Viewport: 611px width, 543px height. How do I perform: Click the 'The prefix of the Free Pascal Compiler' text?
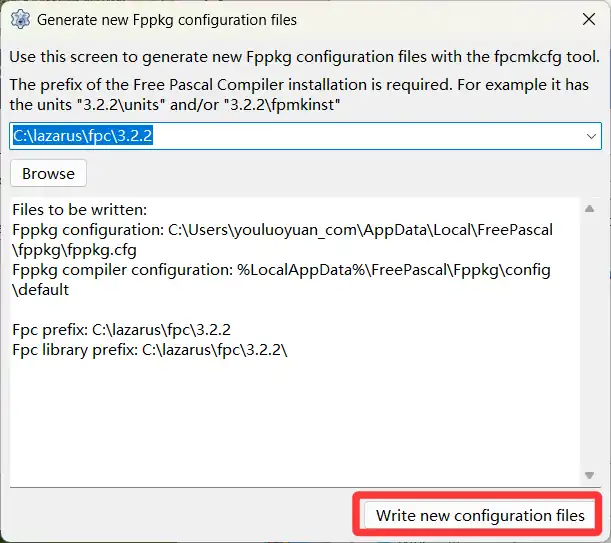(x=299, y=95)
